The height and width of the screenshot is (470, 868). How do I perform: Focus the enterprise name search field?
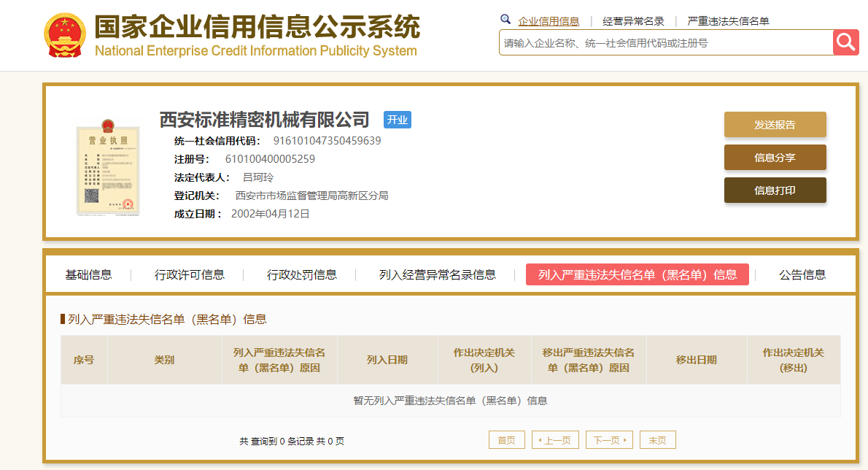(x=666, y=42)
